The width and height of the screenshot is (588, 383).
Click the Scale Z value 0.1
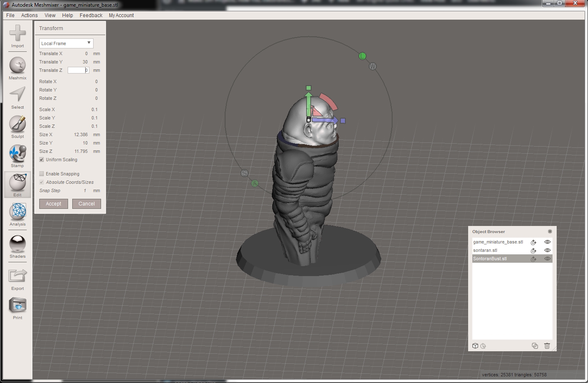[x=94, y=126]
